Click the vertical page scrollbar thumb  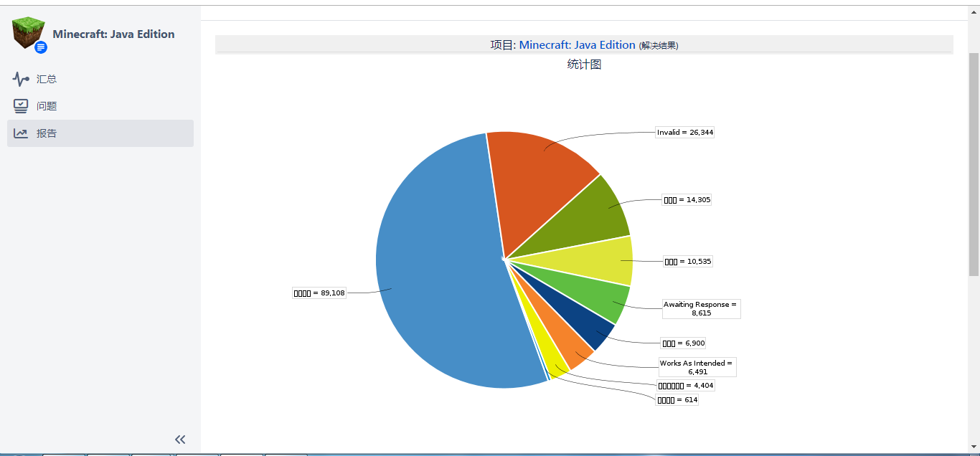tap(974, 164)
